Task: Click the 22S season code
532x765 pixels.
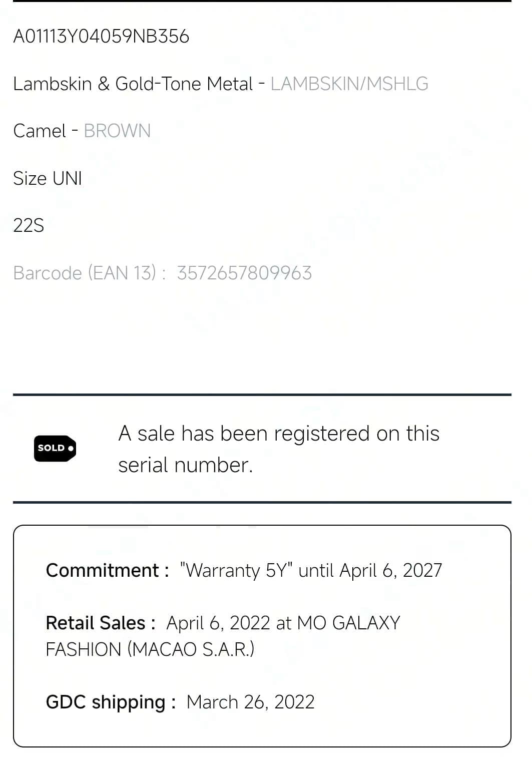Action: click(29, 225)
